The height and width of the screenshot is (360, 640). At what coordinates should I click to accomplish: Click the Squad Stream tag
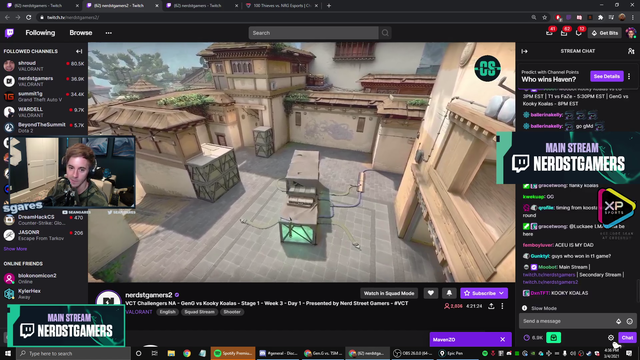tap(199, 312)
